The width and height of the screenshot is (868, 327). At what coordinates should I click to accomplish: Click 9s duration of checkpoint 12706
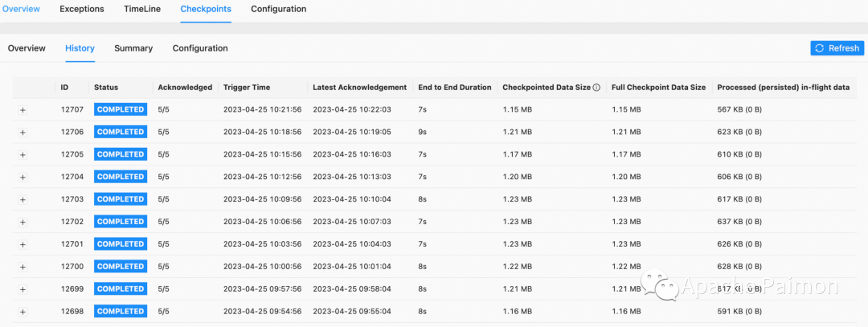click(423, 133)
